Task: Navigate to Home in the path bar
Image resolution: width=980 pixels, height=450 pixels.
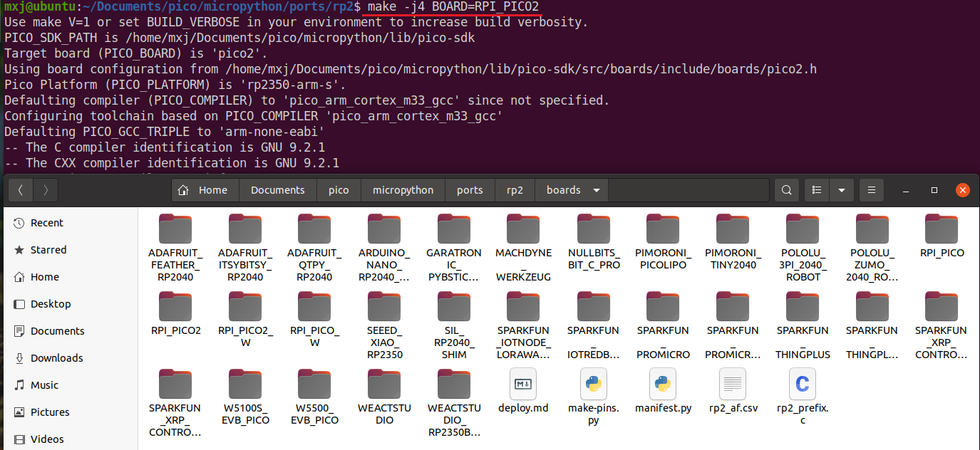Action: click(x=205, y=190)
